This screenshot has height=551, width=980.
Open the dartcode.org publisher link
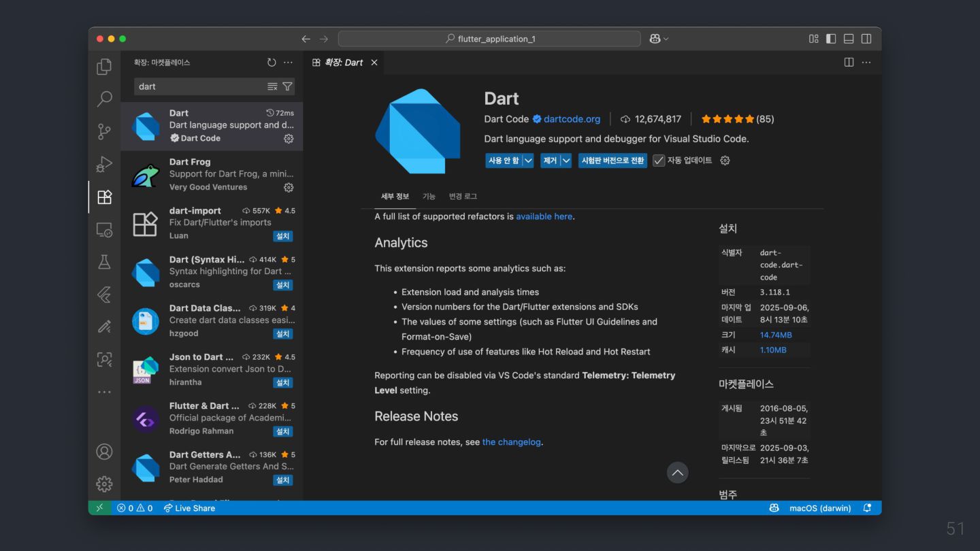point(572,119)
